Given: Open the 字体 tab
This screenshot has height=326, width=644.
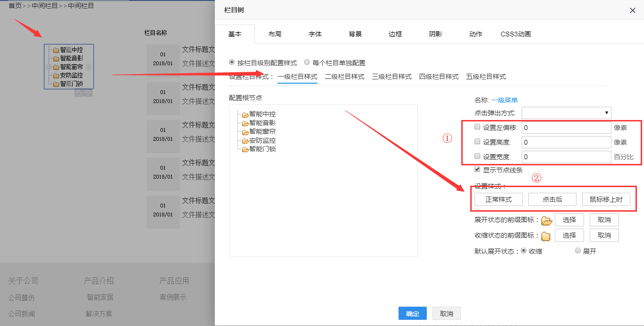Looking at the screenshot, I should click(x=315, y=34).
